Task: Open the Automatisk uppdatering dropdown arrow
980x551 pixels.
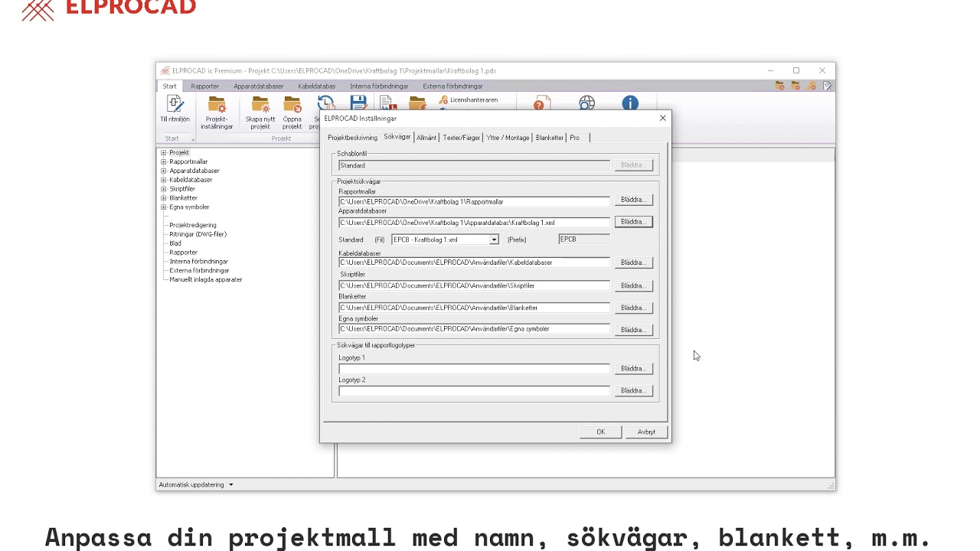Action: click(230, 484)
